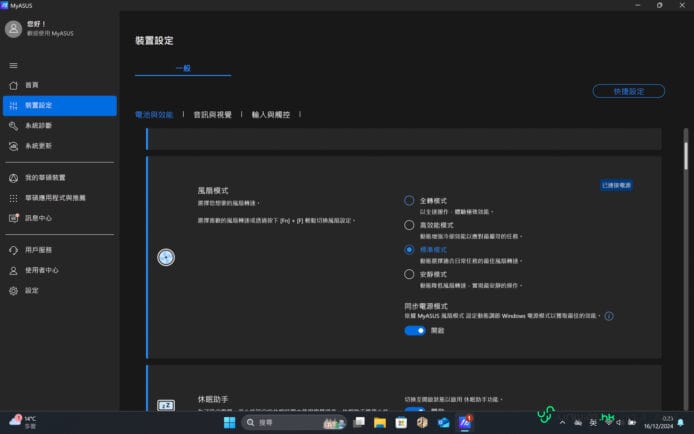Switch to 輸入與觸控 tab
Screen dimensions: 694x434
tap(270, 115)
